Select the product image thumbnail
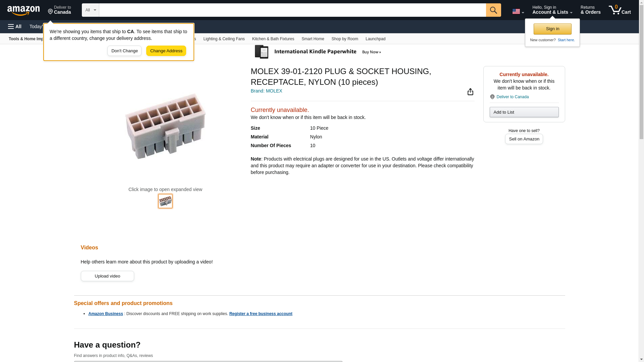The width and height of the screenshot is (644, 362). [x=165, y=201]
